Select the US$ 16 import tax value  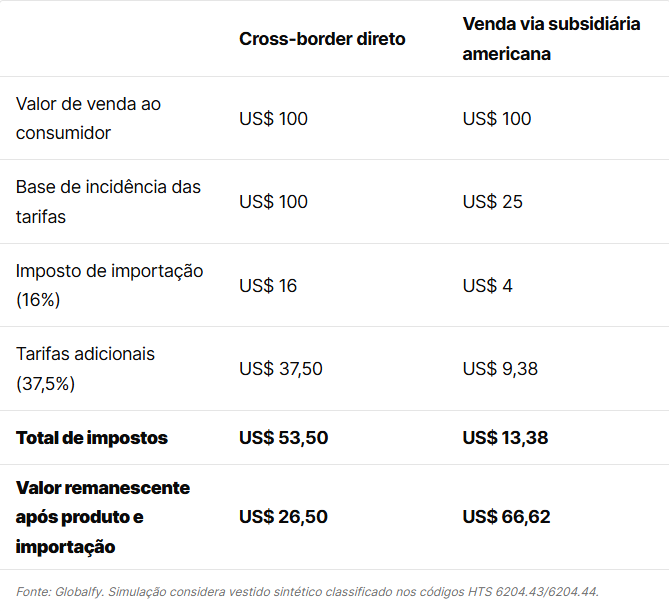268,285
